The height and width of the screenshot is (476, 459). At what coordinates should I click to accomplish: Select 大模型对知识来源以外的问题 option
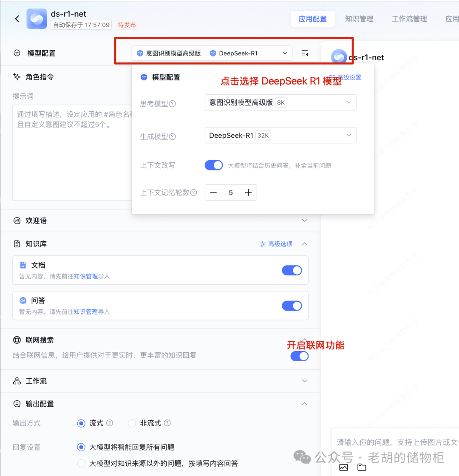[x=81, y=464]
